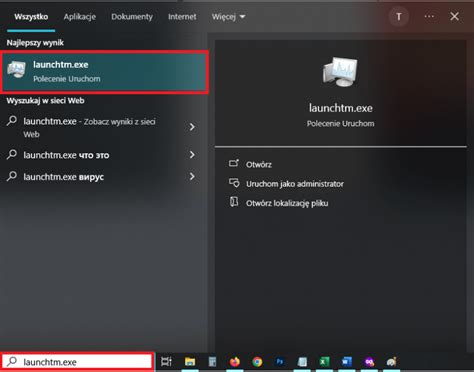
Task: Open the T user account avatar
Action: click(x=399, y=16)
